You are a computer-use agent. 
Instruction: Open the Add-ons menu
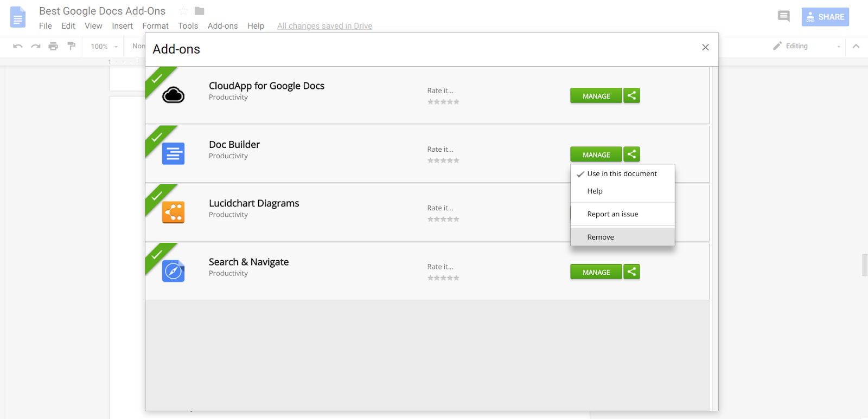tap(222, 26)
